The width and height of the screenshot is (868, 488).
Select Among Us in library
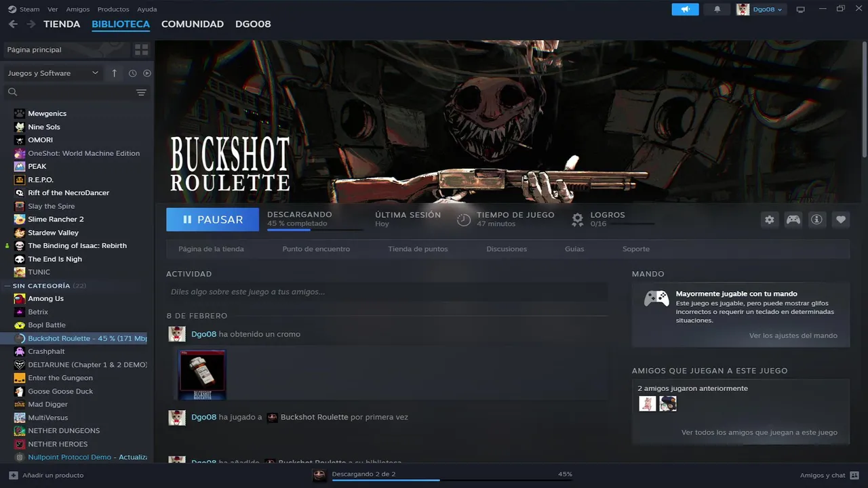coord(45,298)
